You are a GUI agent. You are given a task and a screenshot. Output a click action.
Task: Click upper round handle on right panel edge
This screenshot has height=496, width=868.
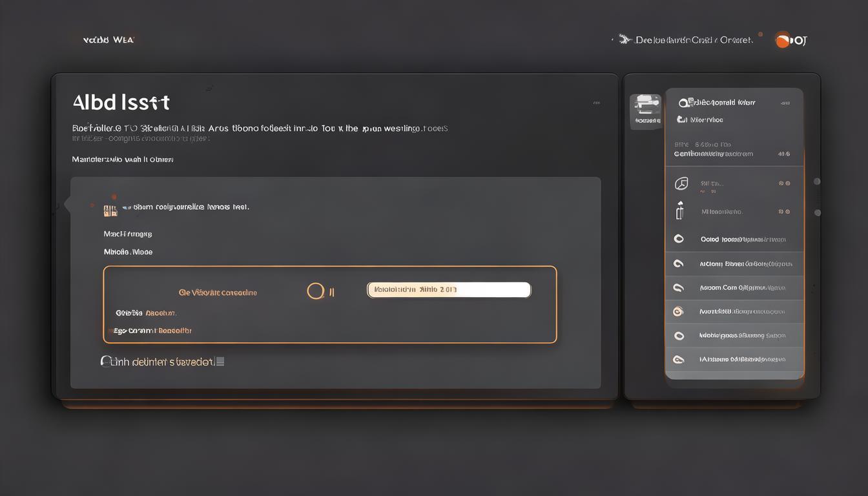[x=817, y=181]
